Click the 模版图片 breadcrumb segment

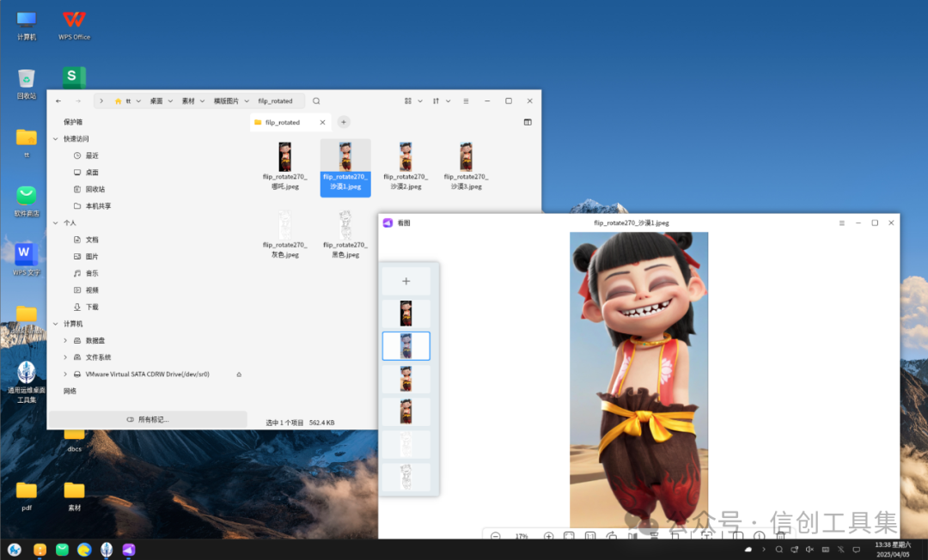click(226, 101)
